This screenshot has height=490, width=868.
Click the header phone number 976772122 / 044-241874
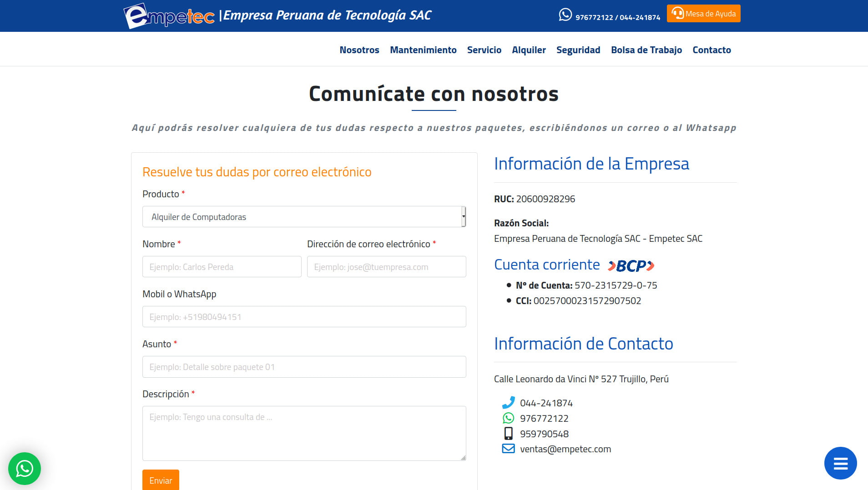pyautogui.click(x=618, y=17)
